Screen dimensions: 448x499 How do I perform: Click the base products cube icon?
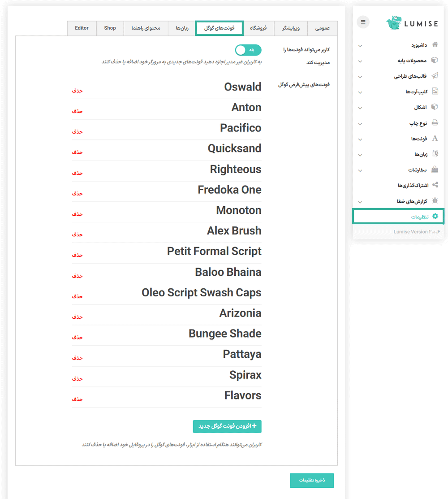point(435,61)
